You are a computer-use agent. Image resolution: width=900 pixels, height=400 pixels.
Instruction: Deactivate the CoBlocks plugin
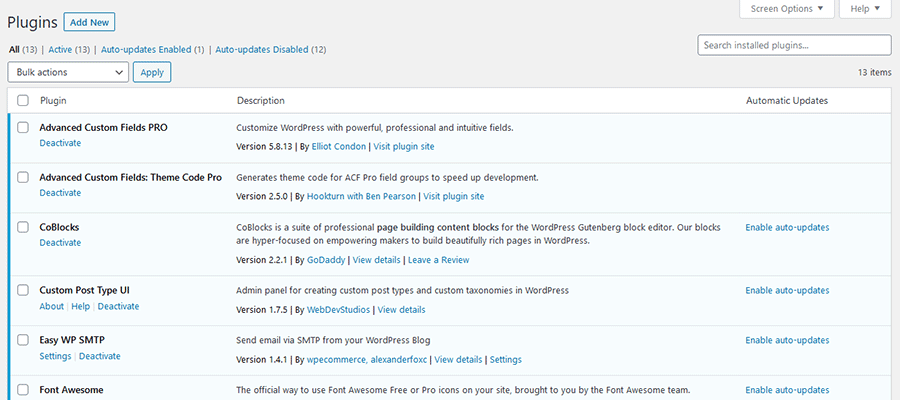coord(60,243)
